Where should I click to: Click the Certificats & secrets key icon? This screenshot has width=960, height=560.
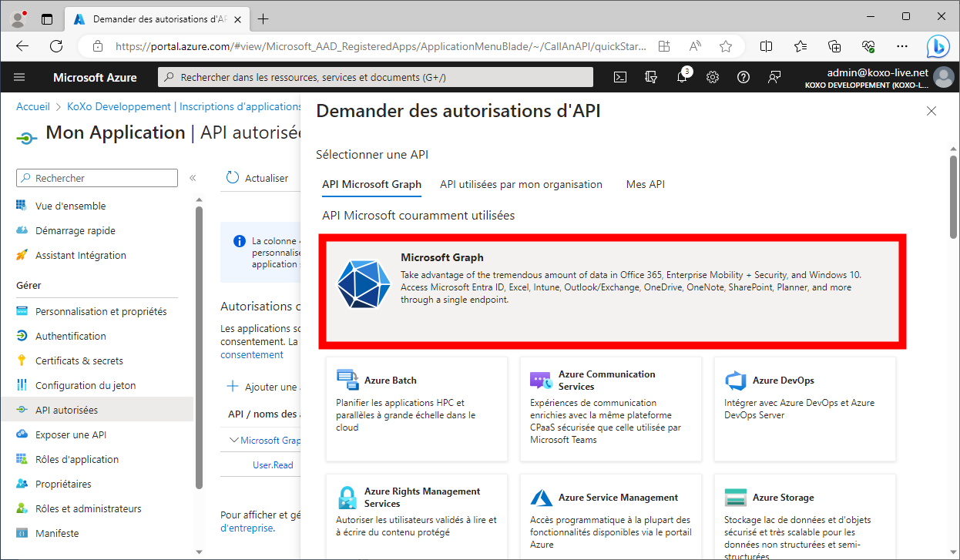[22, 360]
